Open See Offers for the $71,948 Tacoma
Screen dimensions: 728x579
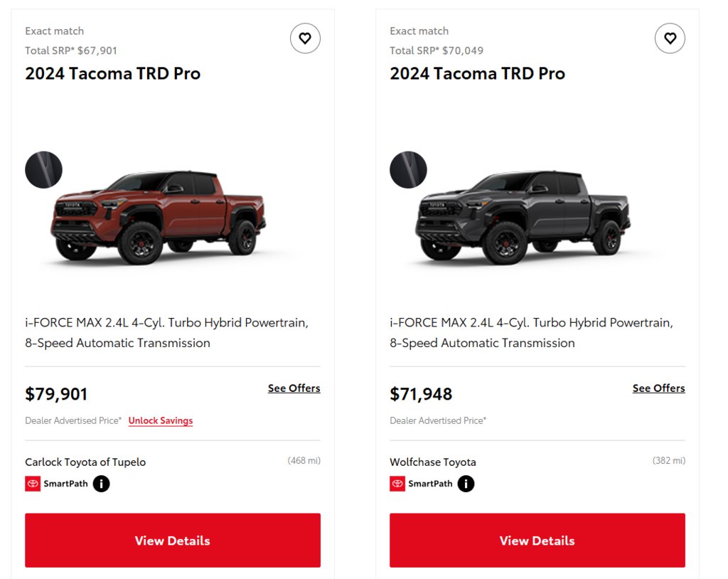(x=658, y=388)
